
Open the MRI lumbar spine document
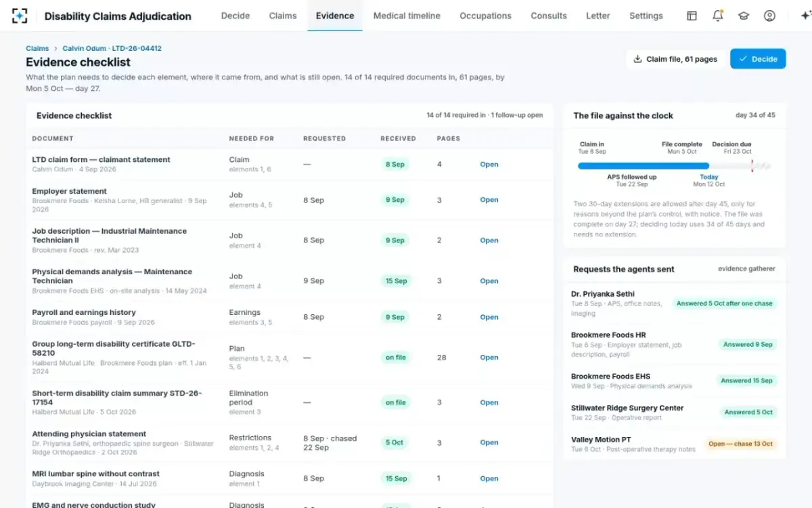pyautogui.click(x=489, y=478)
